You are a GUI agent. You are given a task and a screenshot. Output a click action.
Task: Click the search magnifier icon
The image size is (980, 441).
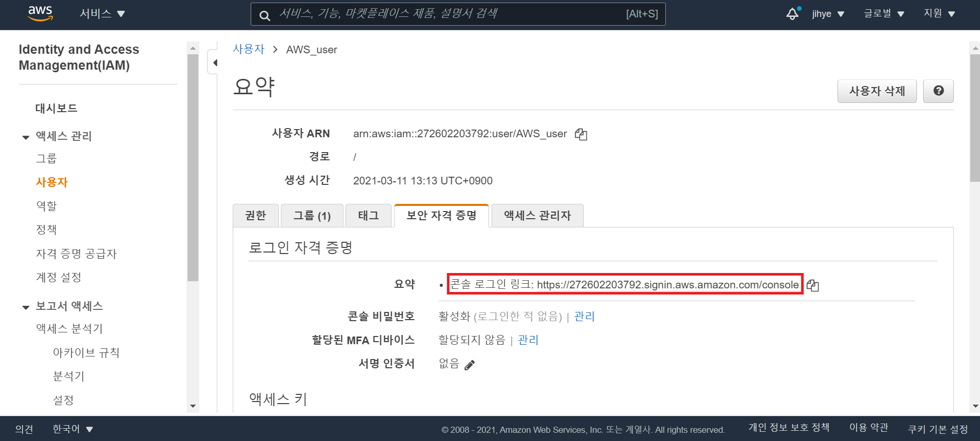(x=264, y=15)
